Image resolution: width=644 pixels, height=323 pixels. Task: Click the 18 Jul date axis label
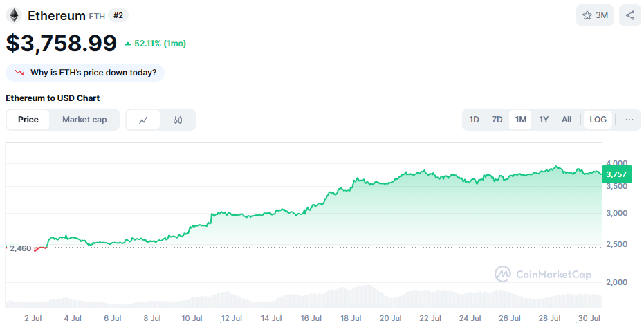tap(350, 318)
